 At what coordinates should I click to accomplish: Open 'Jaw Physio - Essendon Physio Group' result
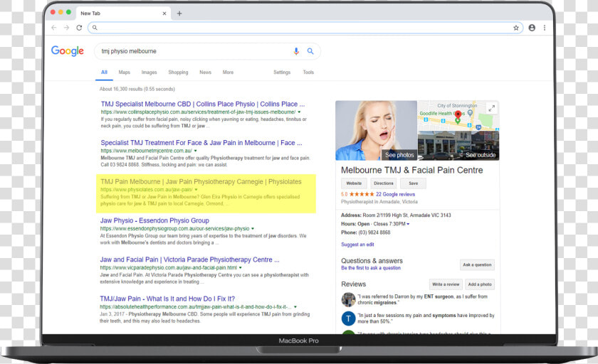[x=154, y=220]
